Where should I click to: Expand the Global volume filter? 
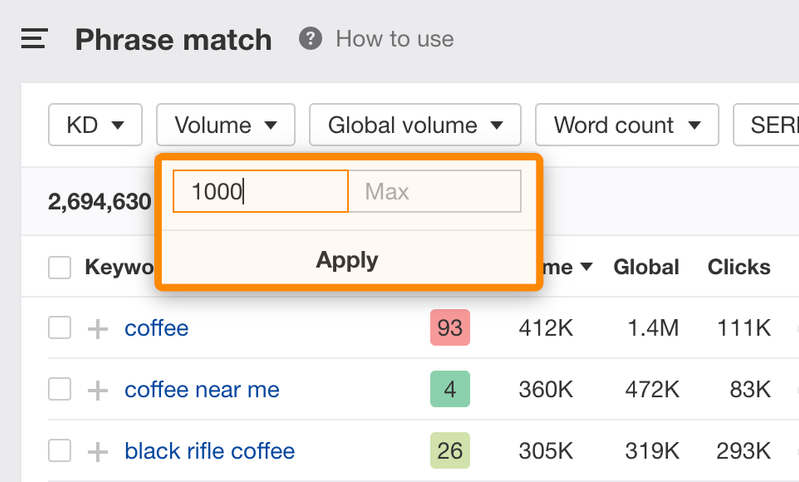[415, 125]
